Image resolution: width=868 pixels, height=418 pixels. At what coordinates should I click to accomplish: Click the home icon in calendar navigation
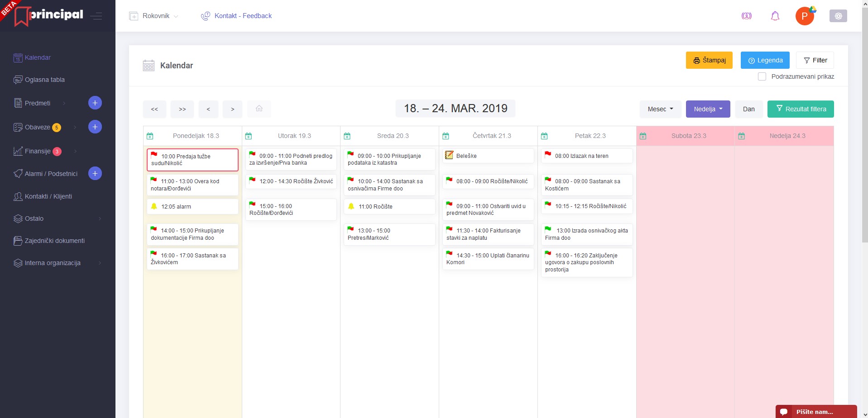[x=259, y=109]
